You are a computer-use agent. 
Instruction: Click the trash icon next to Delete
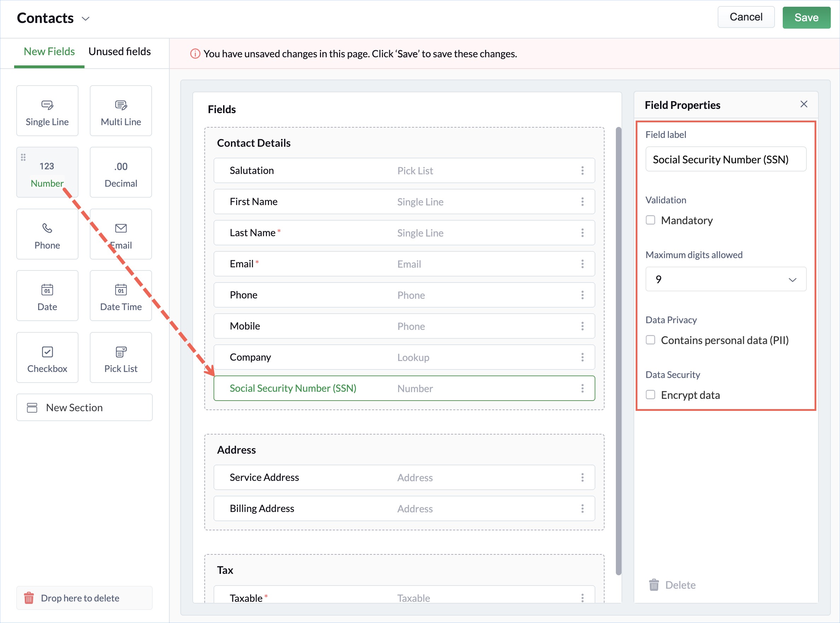(654, 585)
